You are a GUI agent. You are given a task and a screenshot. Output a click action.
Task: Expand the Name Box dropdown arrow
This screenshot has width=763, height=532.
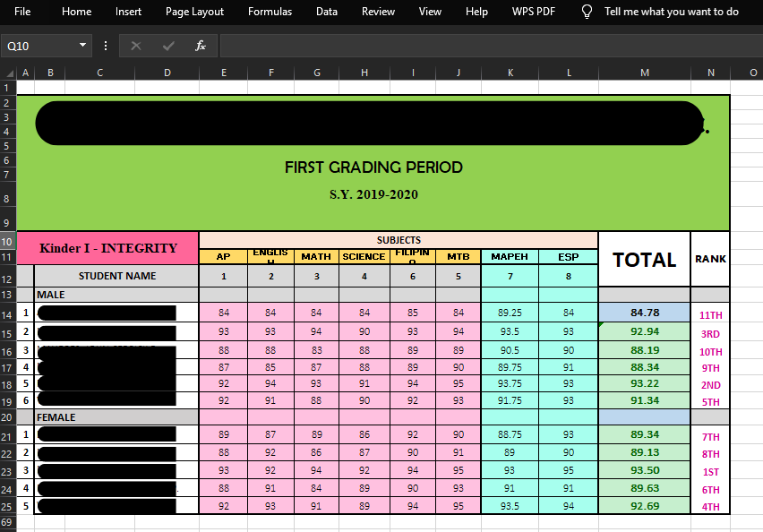(82, 46)
